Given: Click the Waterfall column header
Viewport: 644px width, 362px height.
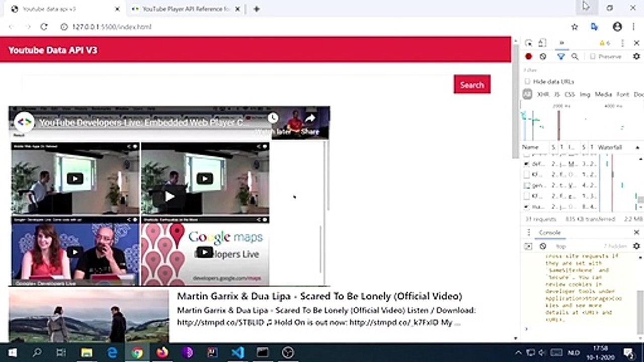Looking at the screenshot, I should pyautogui.click(x=610, y=147).
